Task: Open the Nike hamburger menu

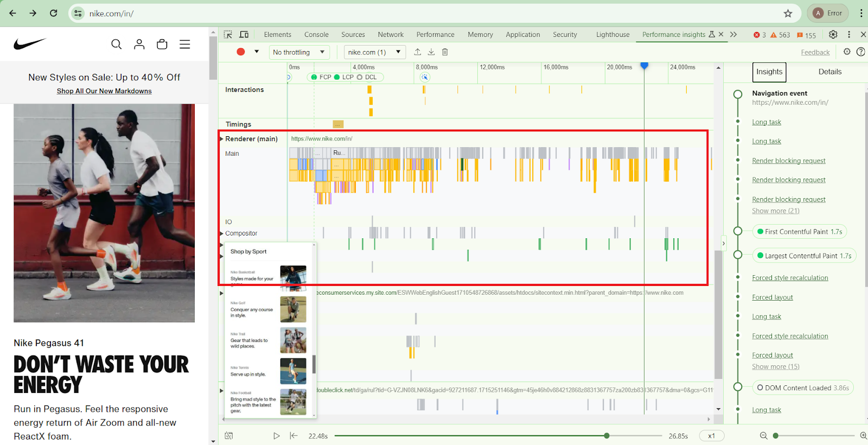Action: (x=184, y=44)
